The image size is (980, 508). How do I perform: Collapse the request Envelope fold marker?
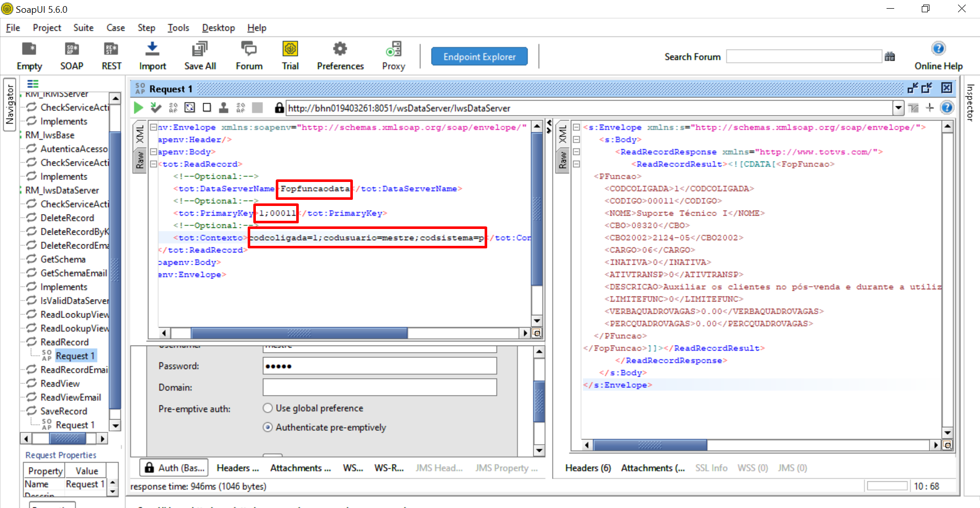[x=153, y=127]
